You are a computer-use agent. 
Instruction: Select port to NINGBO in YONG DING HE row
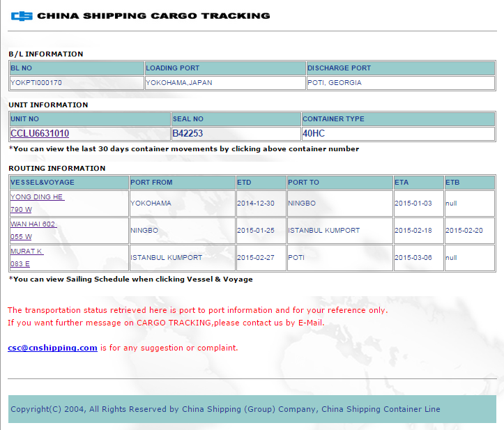(x=302, y=203)
